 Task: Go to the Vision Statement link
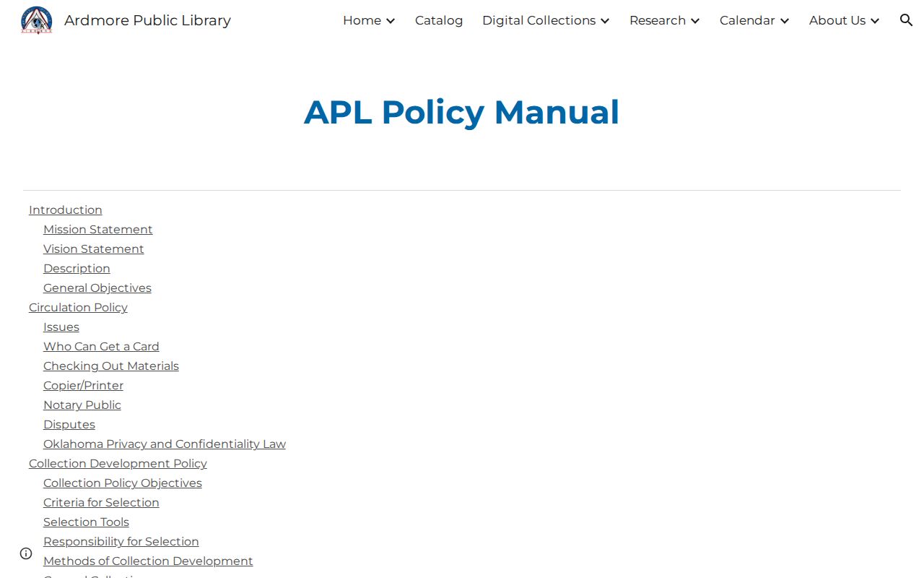point(94,249)
